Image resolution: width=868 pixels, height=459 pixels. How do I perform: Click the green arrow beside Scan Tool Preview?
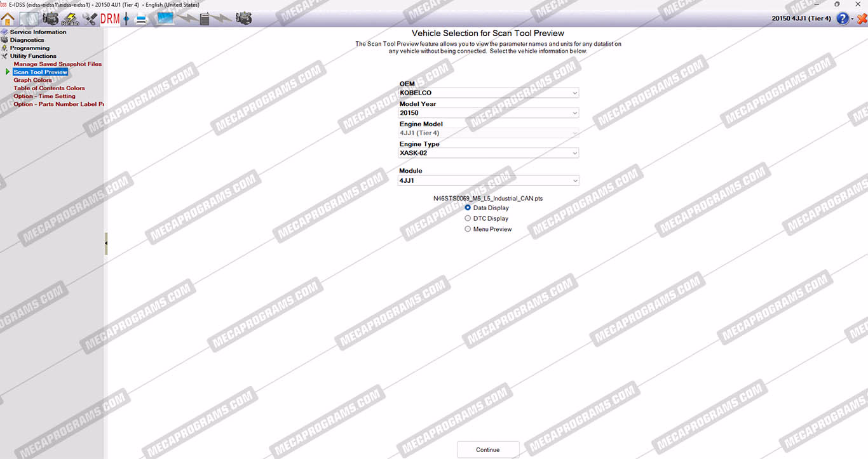(8, 72)
